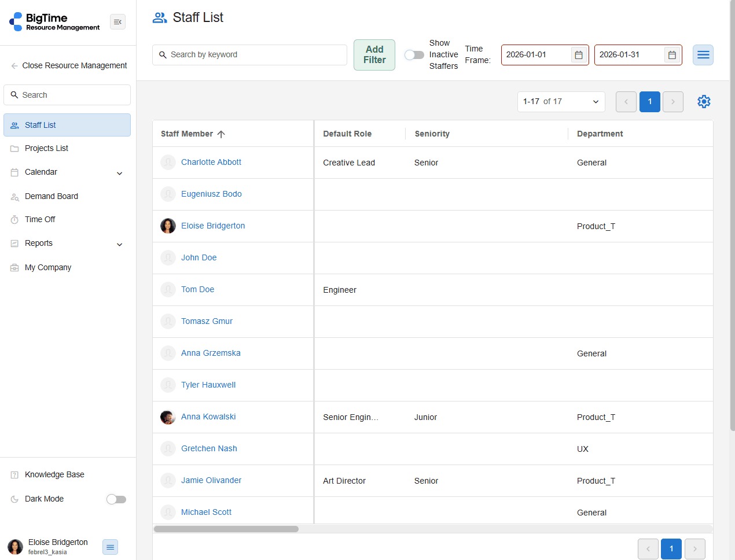The width and height of the screenshot is (735, 560).
Task: Click the Add Filter button
Action: (x=374, y=55)
